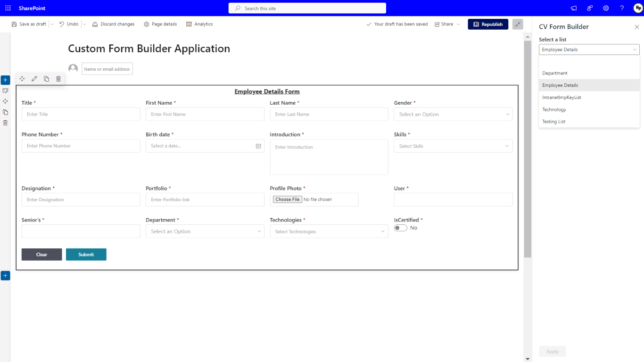Select Technology from the list options
644x362 pixels.
[x=589, y=109]
